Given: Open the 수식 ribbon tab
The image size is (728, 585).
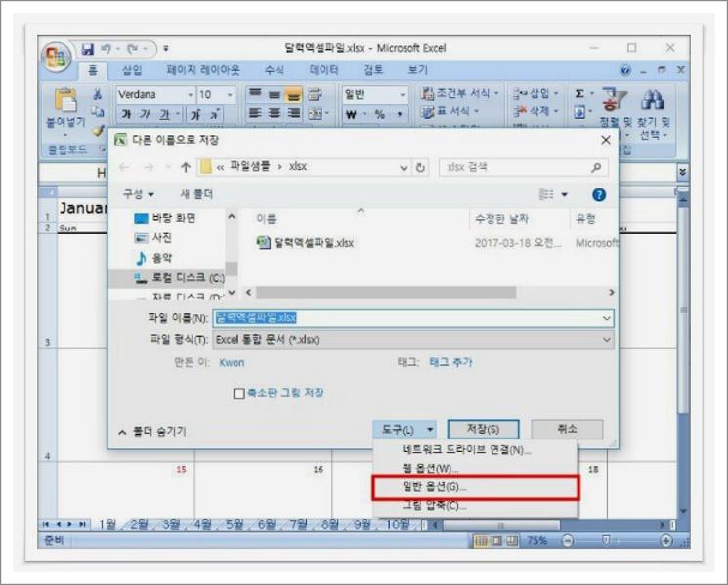Looking at the screenshot, I should click(274, 70).
